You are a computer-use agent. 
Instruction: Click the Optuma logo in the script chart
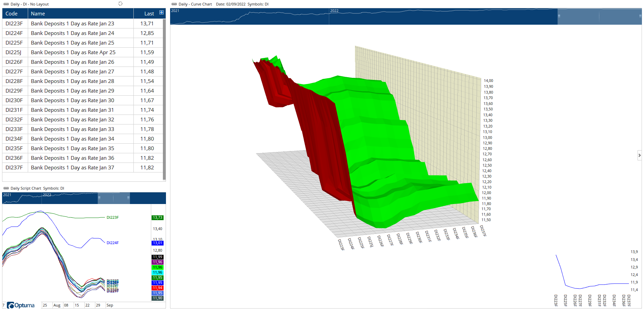(21, 305)
